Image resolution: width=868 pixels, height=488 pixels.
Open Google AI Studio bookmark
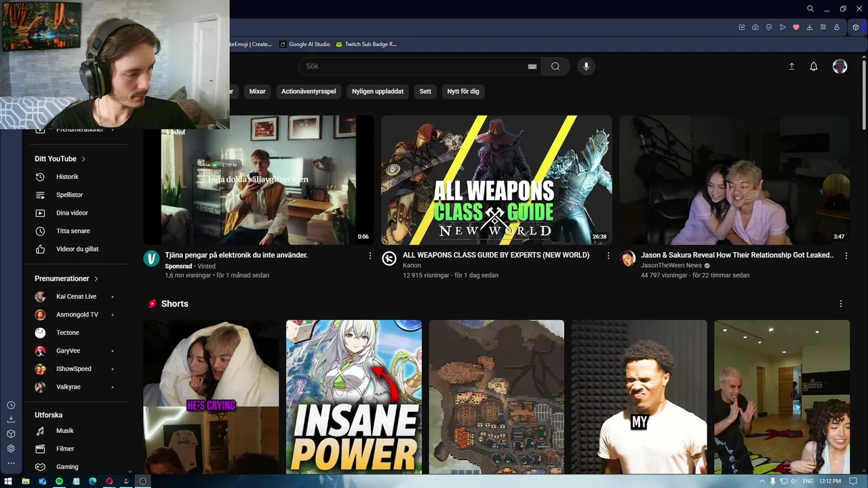pos(304,44)
